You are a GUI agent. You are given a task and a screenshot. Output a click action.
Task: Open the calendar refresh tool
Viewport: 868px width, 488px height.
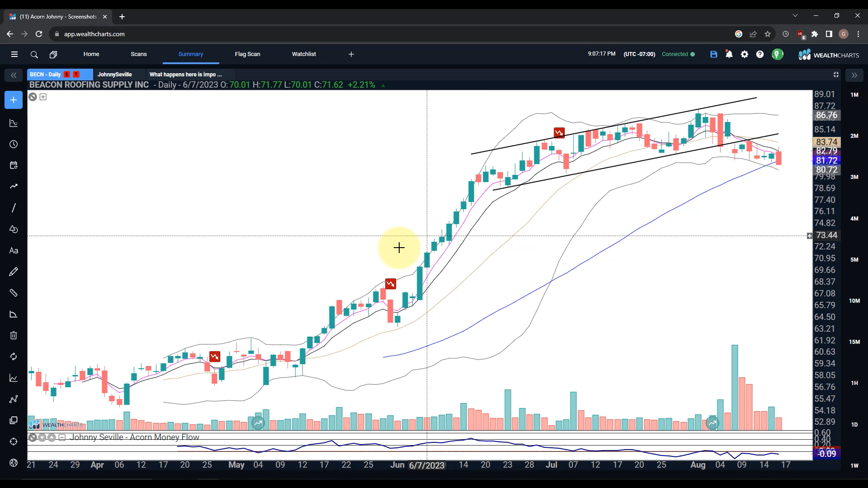pos(14,165)
